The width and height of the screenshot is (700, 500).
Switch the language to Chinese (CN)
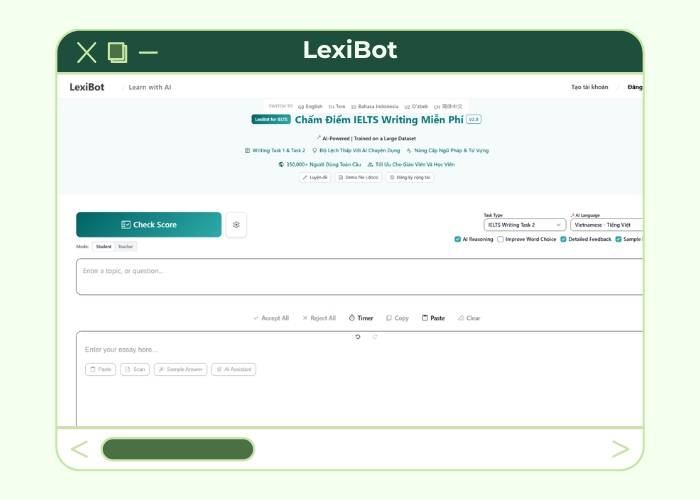click(x=448, y=106)
